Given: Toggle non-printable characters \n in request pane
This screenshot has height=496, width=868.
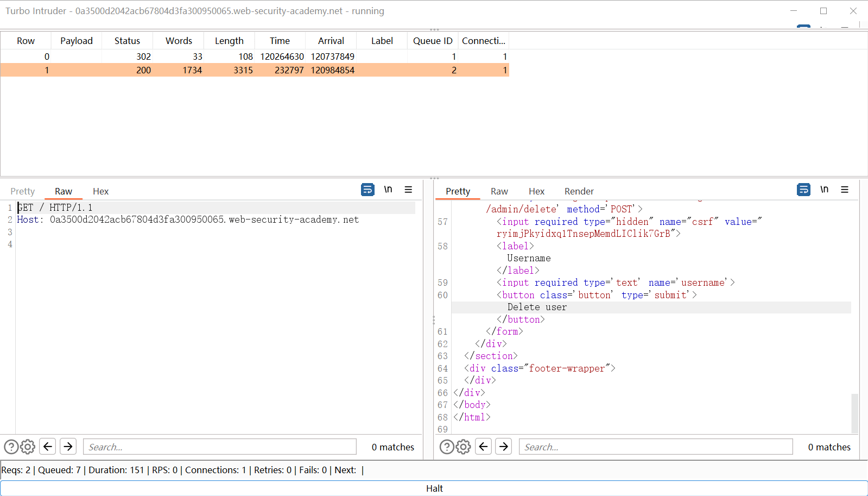Looking at the screenshot, I should tap(388, 190).
